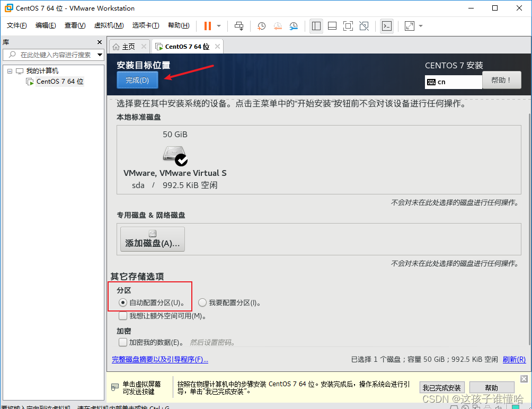Image resolution: width=532 pixels, height=409 pixels.
Task: Open the power options dropdown beside pause
Action: pos(219,26)
